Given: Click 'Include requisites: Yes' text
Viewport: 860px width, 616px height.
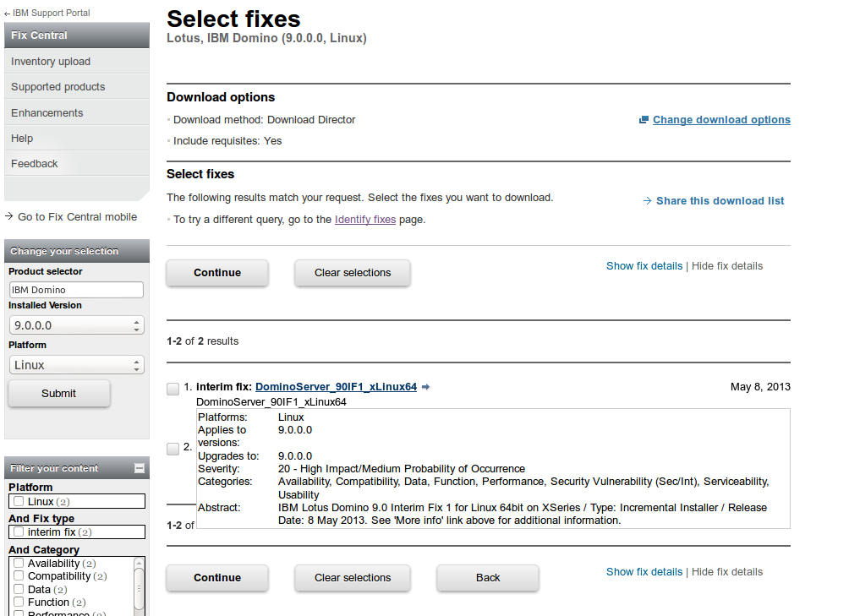Looking at the screenshot, I should 227,141.
